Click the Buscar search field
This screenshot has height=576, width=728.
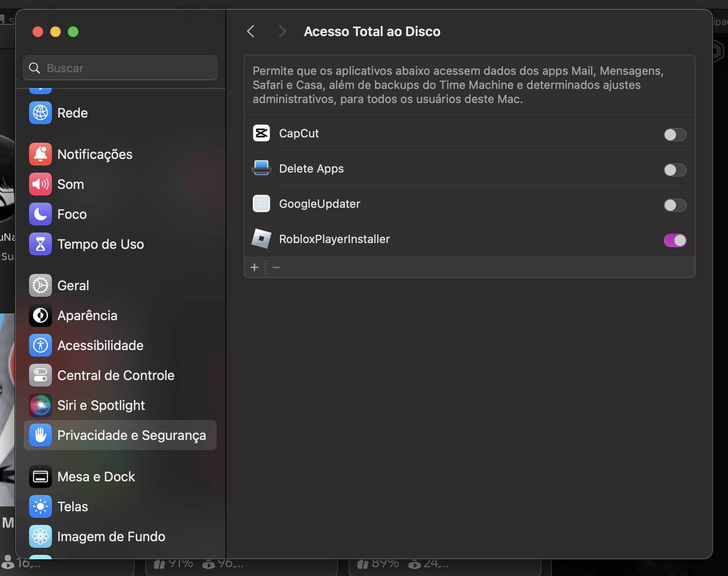[x=128, y=68]
